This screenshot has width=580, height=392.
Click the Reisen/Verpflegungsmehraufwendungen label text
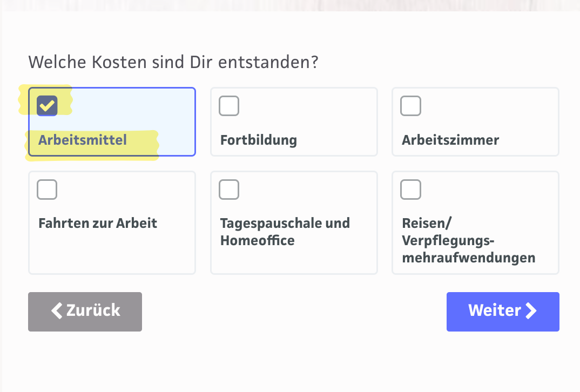[468, 240]
